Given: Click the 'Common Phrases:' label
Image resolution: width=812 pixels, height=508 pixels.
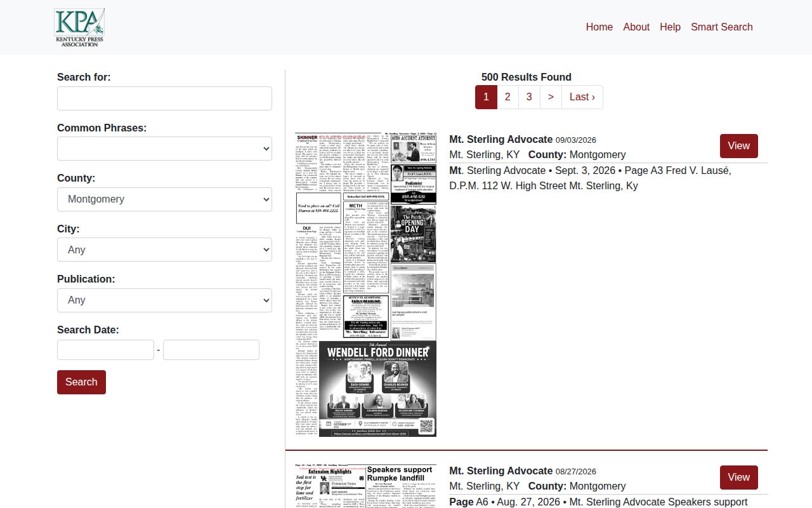Looking at the screenshot, I should [101, 128].
